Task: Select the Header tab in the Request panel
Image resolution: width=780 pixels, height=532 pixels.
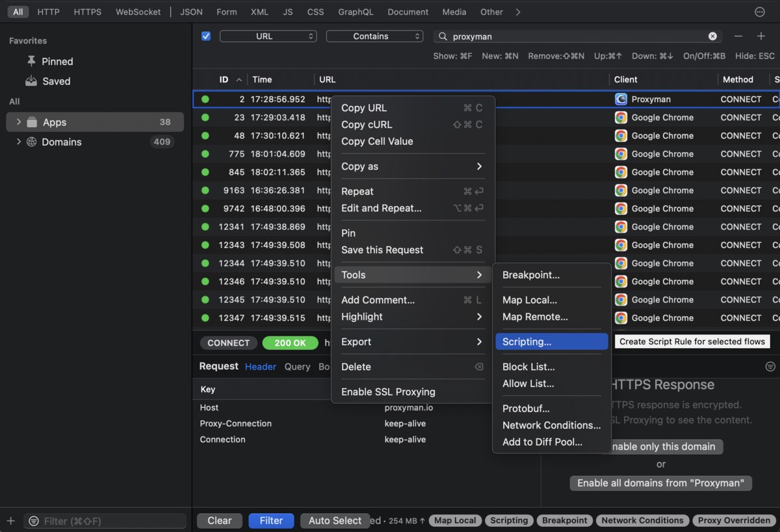Action: point(261,366)
